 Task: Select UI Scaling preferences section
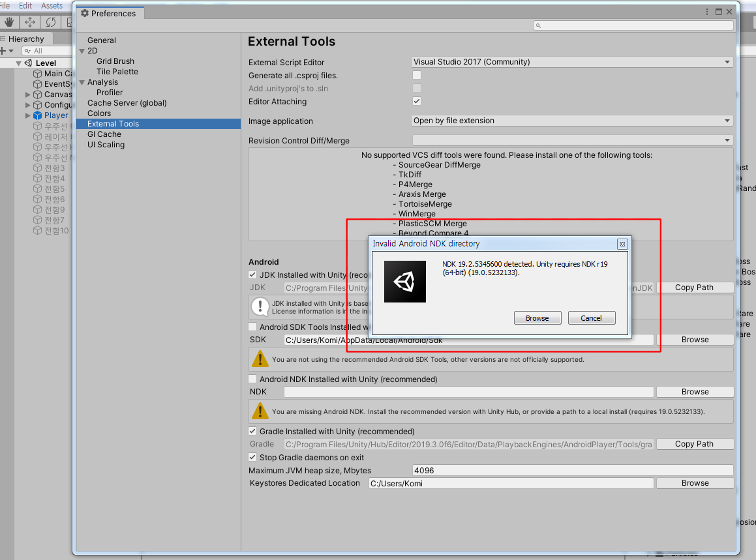(106, 145)
